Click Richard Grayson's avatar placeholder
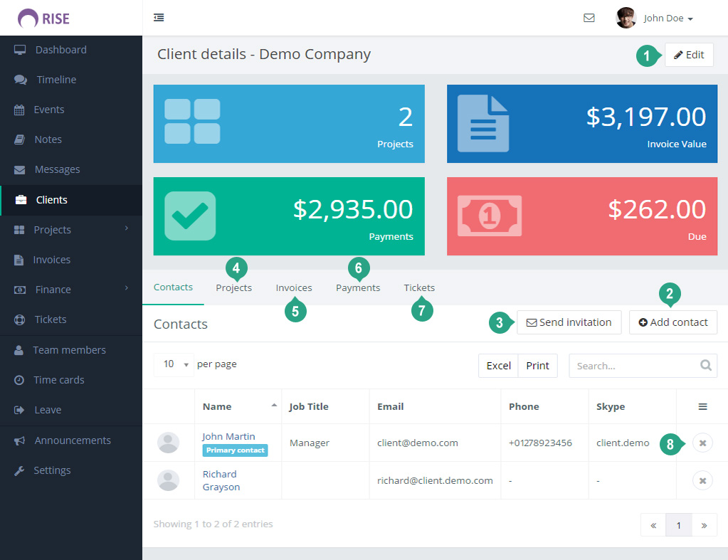The image size is (728, 560). [x=168, y=480]
